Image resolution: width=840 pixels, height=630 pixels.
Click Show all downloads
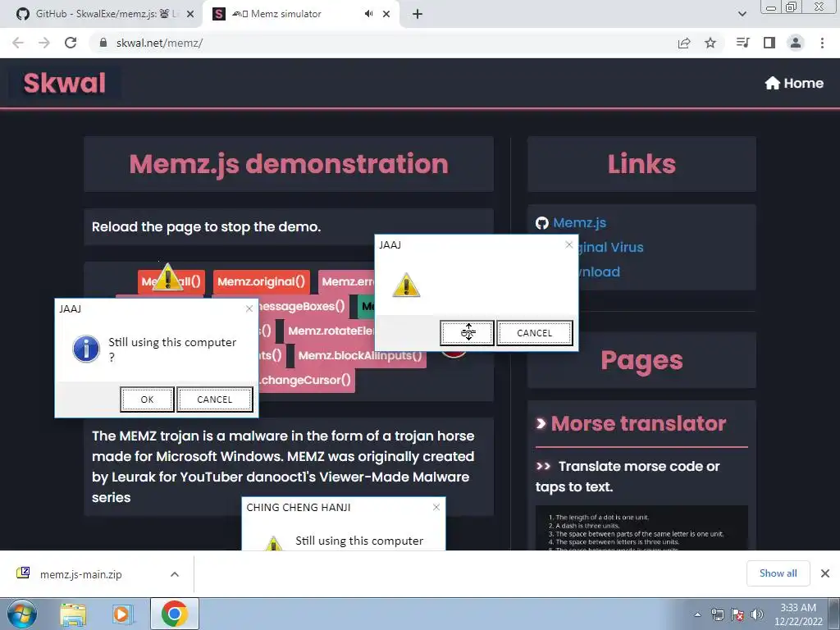tap(778, 573)
